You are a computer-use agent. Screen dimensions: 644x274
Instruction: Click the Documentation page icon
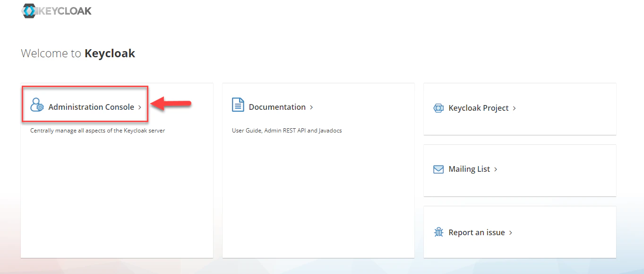238,105
